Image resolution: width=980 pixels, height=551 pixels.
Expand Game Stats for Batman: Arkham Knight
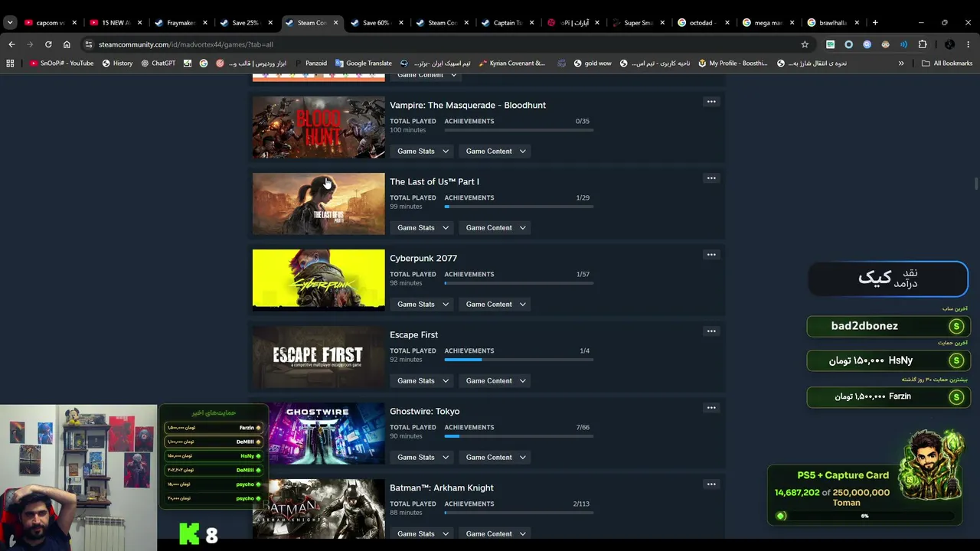coord(423,534)
